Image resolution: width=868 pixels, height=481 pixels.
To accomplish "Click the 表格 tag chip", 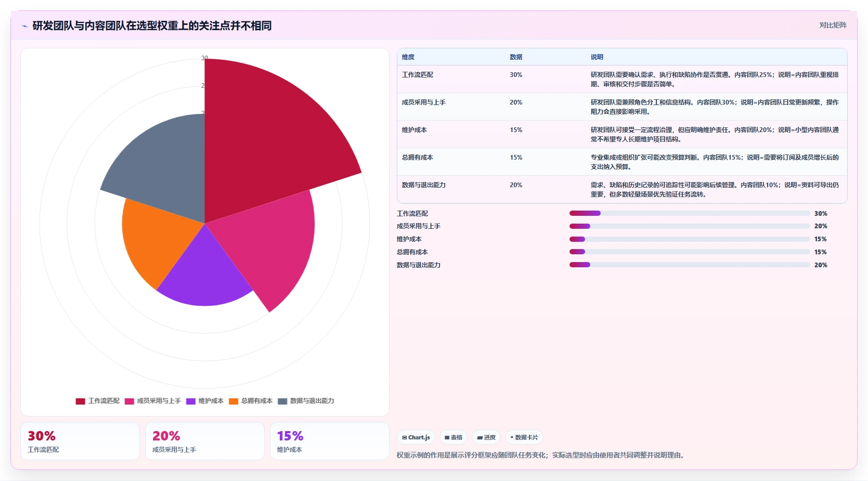I will [x=454, y=437].
